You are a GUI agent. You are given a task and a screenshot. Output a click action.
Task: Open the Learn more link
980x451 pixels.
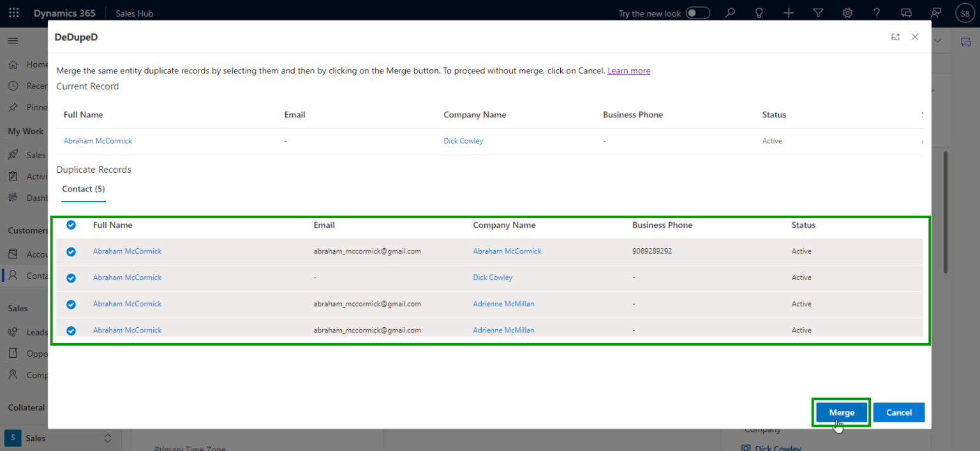(628, 70)
